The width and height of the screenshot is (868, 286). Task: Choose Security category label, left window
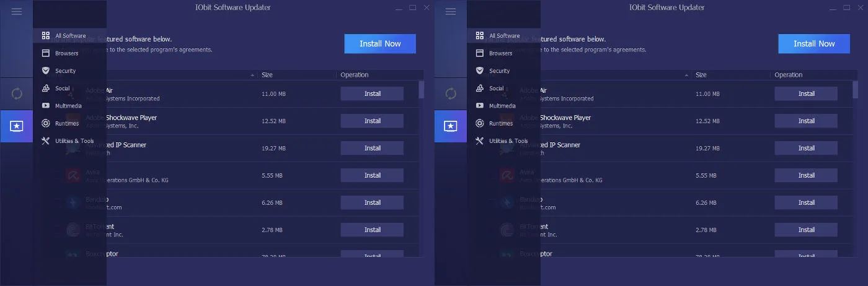(x=66, y=71)
